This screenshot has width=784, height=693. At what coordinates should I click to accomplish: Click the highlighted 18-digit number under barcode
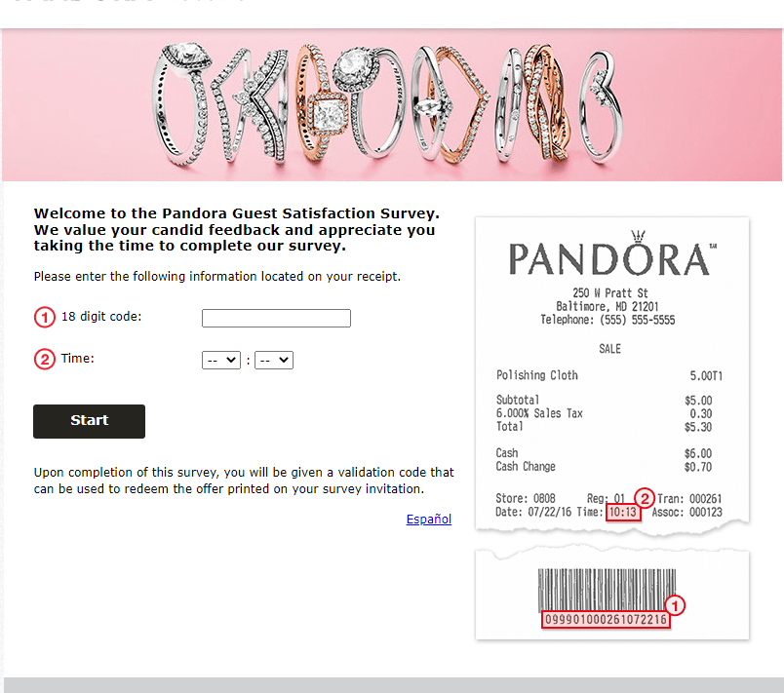pyautogui.click(x=606, y=620)
